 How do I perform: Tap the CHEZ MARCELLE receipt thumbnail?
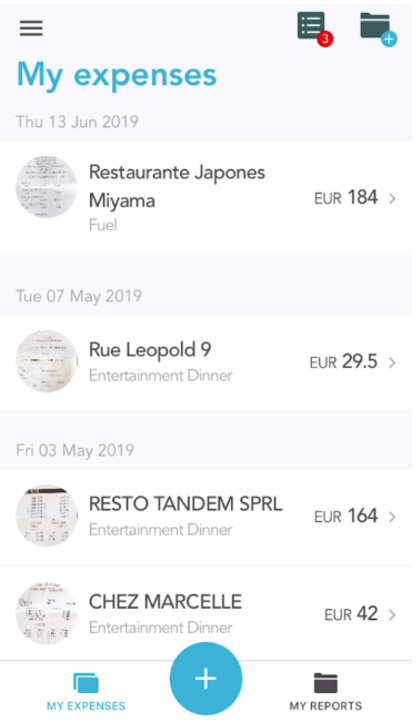click(x=46, y=613)
